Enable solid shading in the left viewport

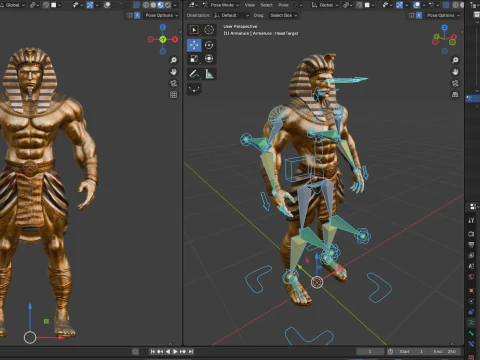pyautogui.click(x=153, y=5)
